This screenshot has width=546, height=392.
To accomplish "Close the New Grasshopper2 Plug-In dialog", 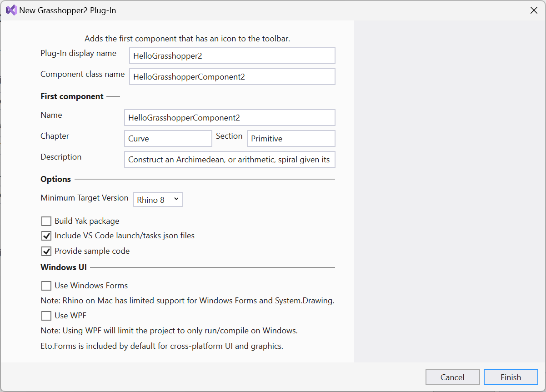I will [x=534, y=10].
